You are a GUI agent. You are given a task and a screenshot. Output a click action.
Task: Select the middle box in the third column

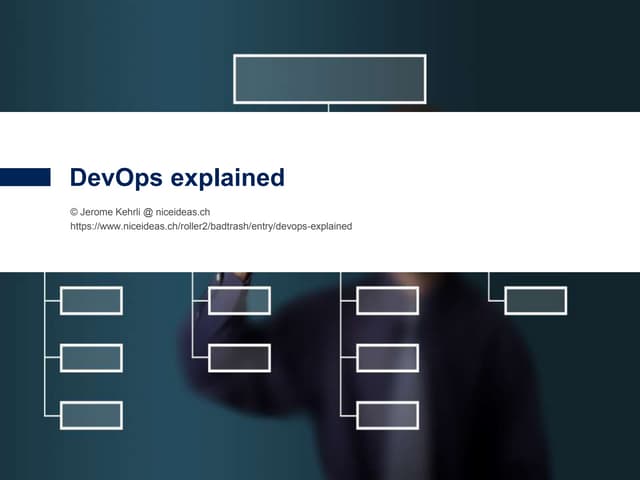(x=387, y=358)
